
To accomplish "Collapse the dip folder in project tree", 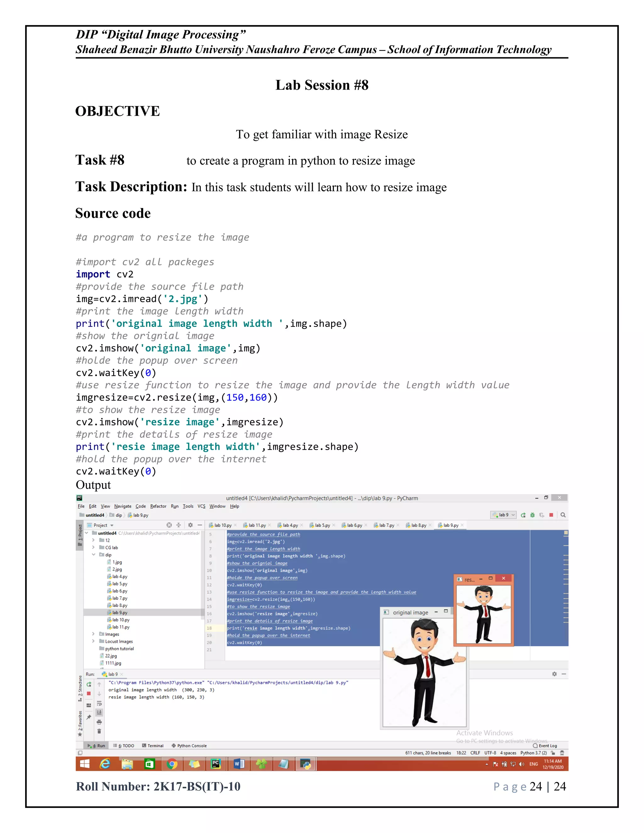I will pos(94,554).
